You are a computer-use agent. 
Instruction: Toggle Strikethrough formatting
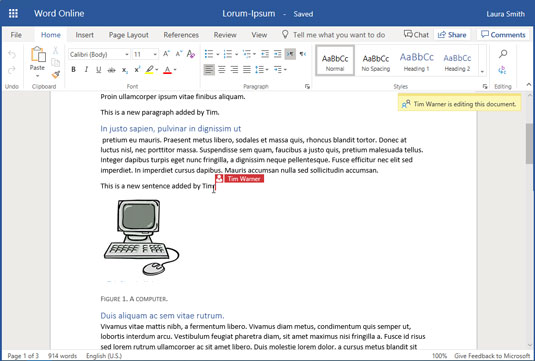coord(111,70)
